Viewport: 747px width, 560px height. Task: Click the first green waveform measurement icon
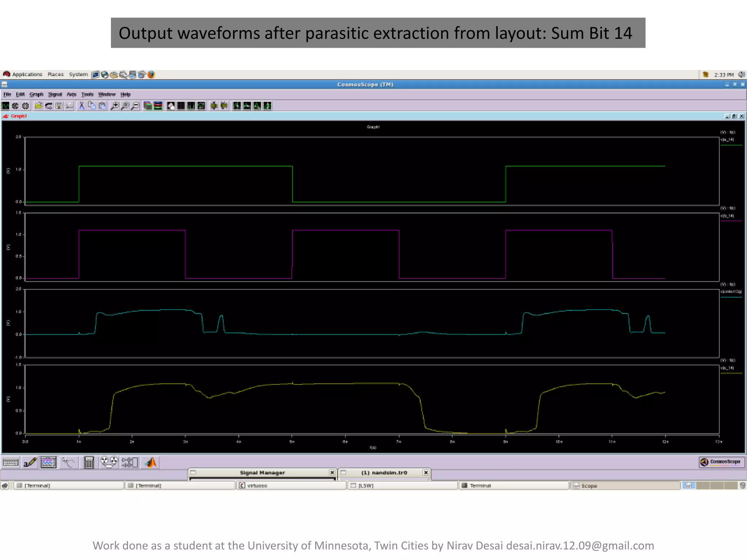pos(237,106)
